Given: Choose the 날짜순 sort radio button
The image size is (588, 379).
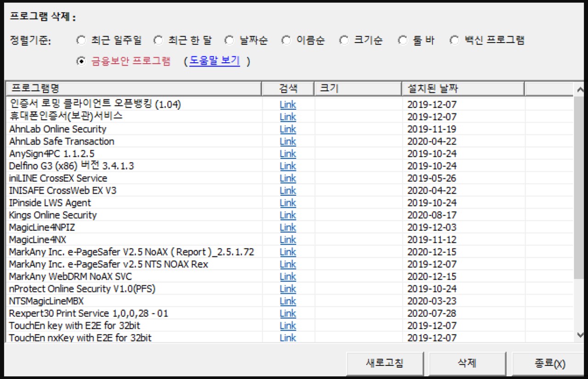Looking at the screenshot, I should click(x=229, y=40).
